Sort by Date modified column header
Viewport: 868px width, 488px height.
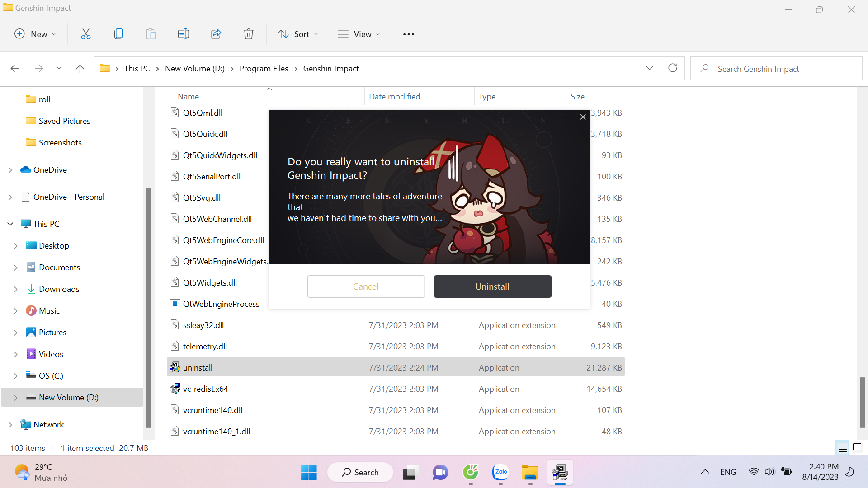(x=419, y=97)
